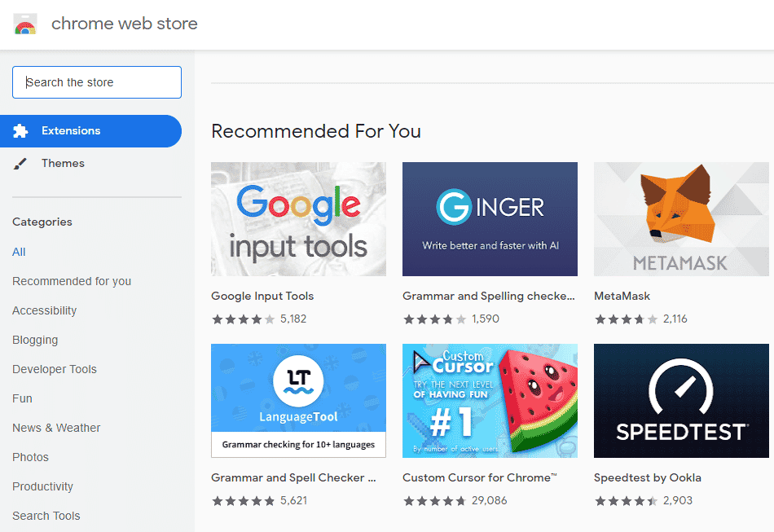774x532 pixels.
Task: Open the LanguageTool extension image
Action: tap(298, 400)
